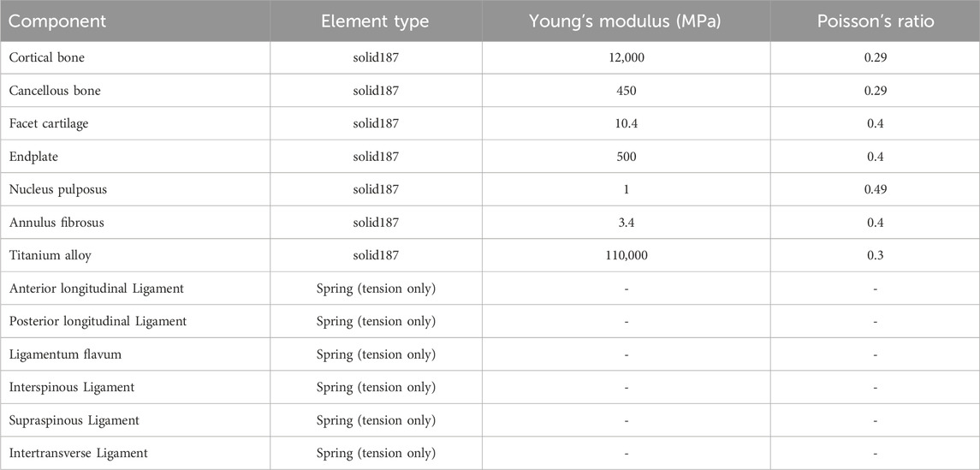Click the Posterior longitudinal Ligament label
The height and width of the screenshot is (470, 980).
tap(98, 321)
